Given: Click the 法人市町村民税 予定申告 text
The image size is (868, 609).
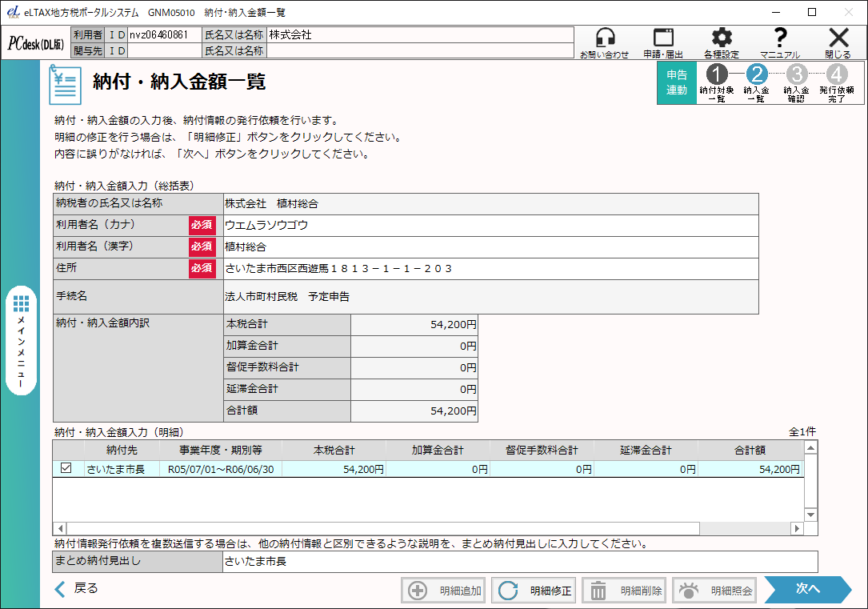Looking at the screenshot, I should pos(286,296).
